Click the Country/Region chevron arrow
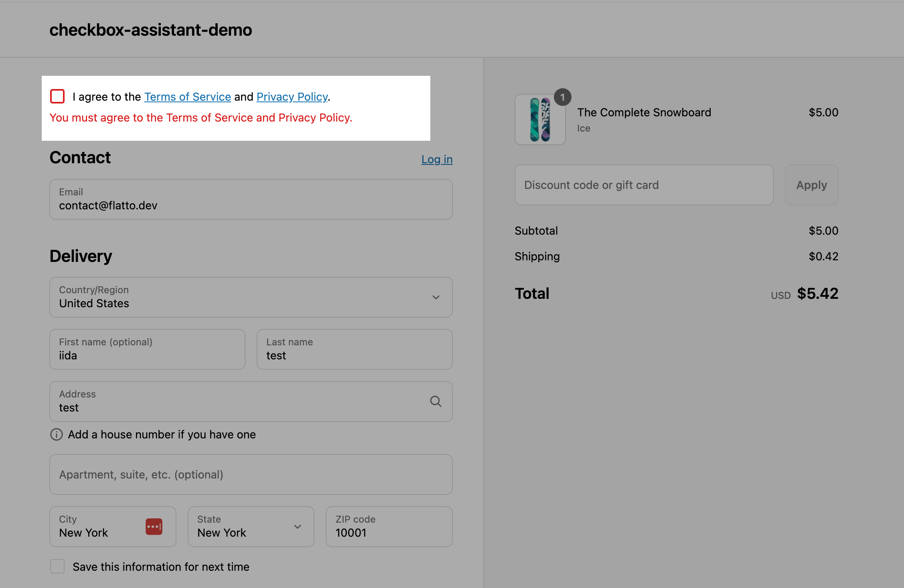Screen dimensions: 904x588 tap(436, 297)
